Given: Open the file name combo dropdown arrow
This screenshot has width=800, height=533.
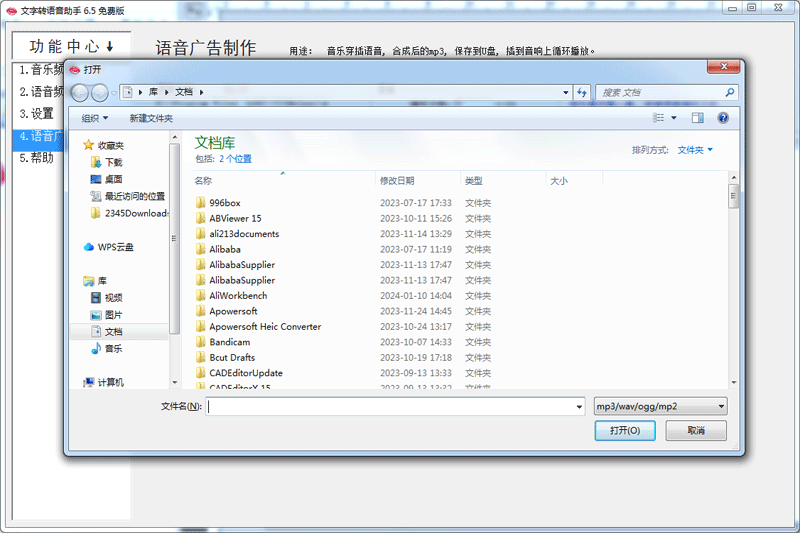Looking at the screenshot, I should [579, 407].
